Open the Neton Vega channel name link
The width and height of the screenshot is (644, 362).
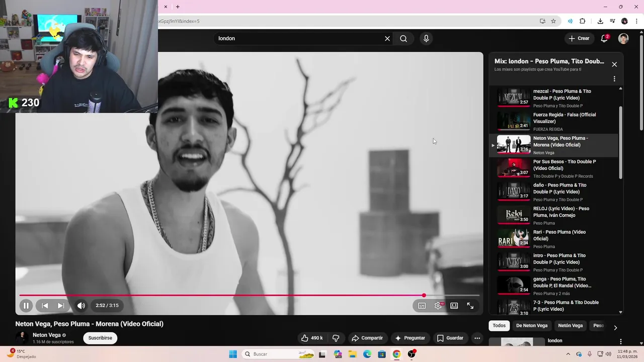[x=46, y=335]
